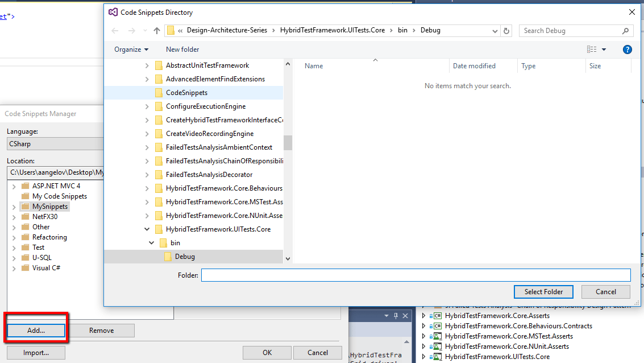Select the U-SQL snippets folder
The width and height of the screenshot is (644, 363).
coord(42,257)
